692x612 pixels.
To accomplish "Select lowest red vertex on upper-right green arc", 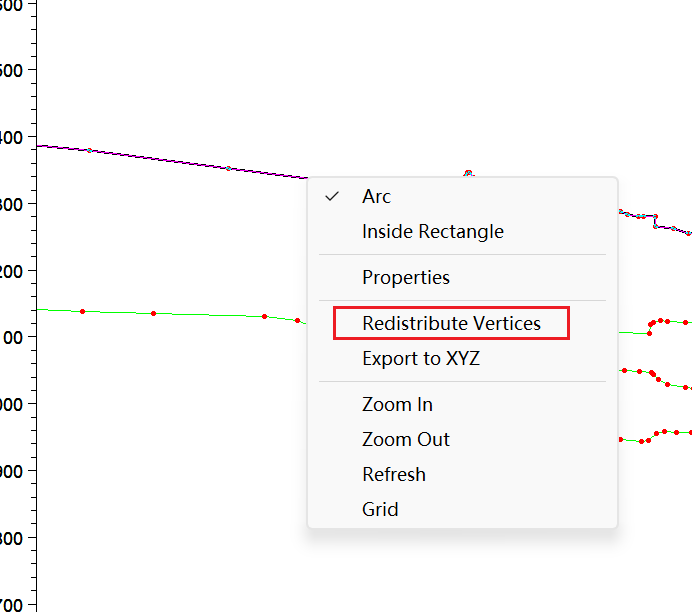I will pyautogui.click(x=649, y=334).
